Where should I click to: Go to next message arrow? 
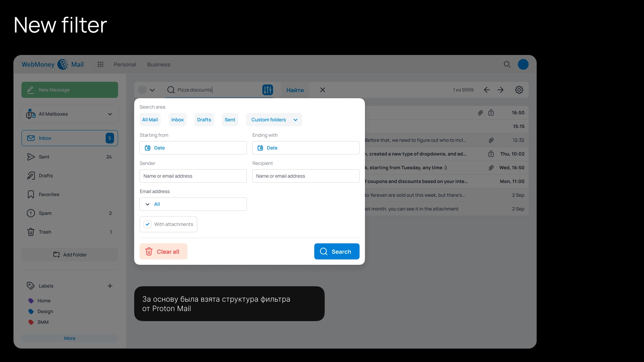tap(500, 90)
